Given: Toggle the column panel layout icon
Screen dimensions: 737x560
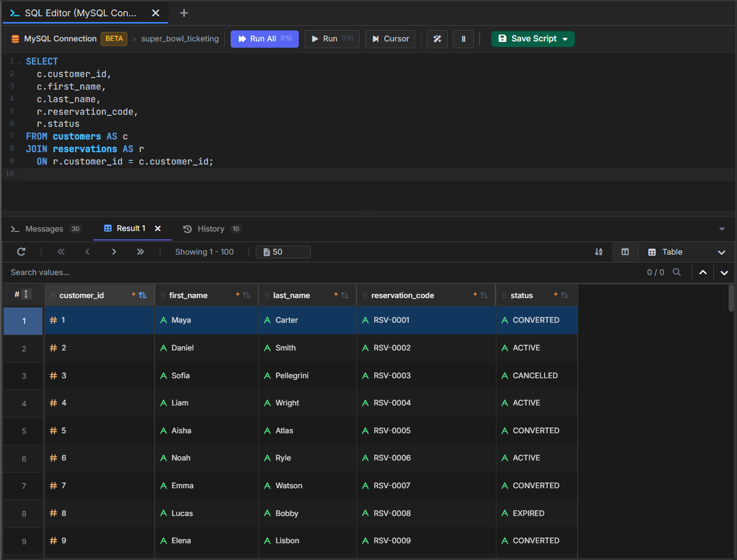Looking at the screenshot, I should click(625, 252).
